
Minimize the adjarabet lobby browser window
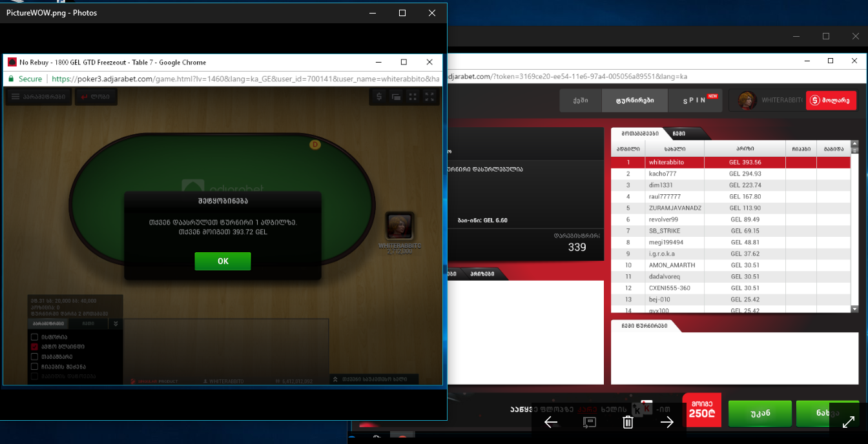pyautogui.click(x=807, y=61)
